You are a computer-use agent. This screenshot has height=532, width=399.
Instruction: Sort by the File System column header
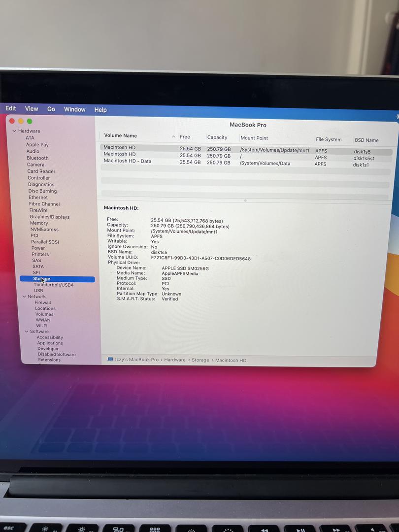[329, 139]
